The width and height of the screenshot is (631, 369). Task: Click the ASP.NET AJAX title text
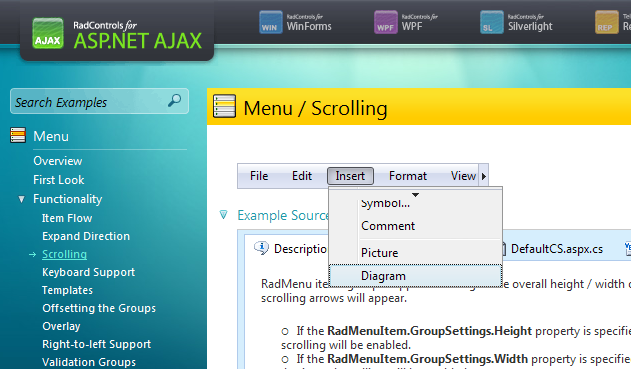[x=138, y=41]
